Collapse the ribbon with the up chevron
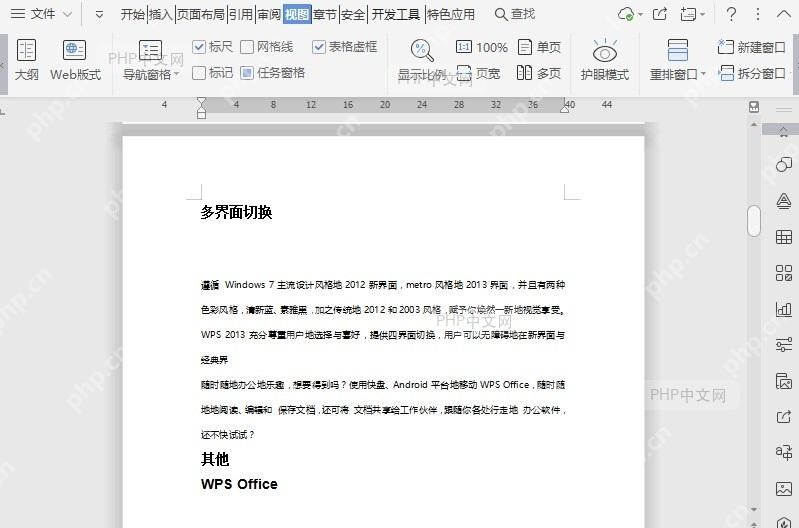 pos(783,14)
